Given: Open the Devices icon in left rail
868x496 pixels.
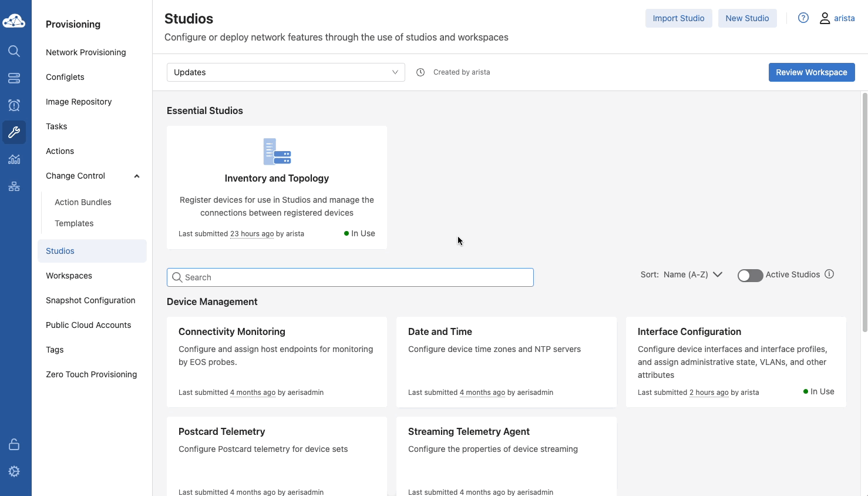Looking at the screenshot, I should 14,78.
